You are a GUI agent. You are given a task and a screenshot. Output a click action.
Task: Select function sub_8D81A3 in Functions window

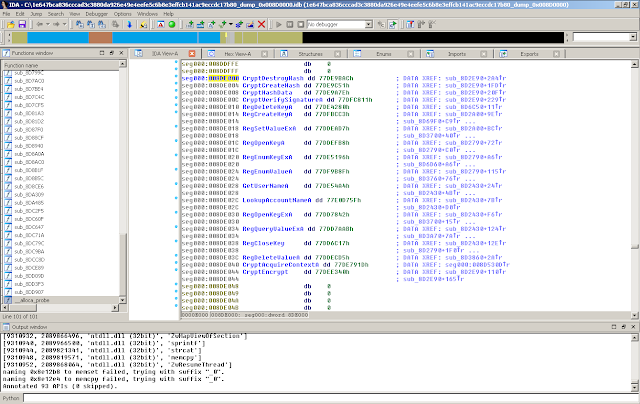29,113
